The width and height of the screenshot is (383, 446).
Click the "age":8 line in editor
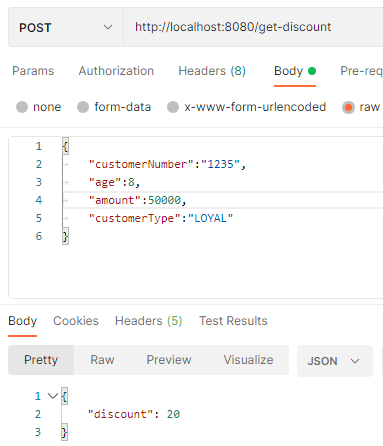[x=114, y=182]
